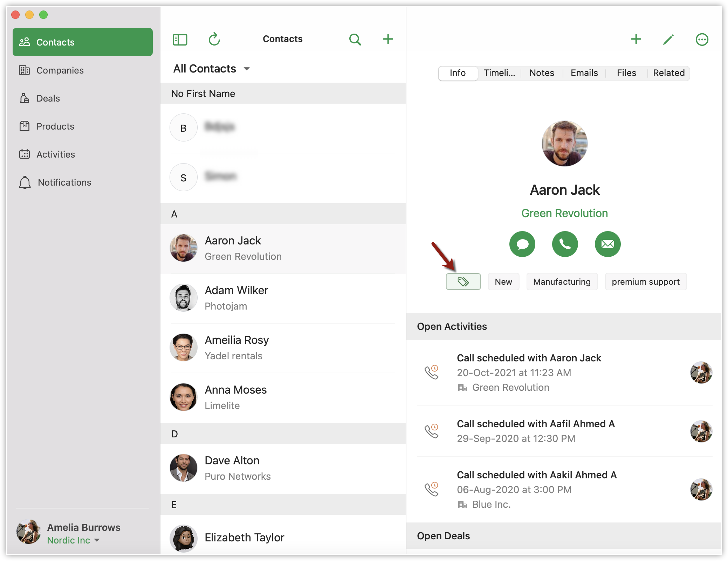Open Deals in the sidebar
Viewport: 728px width, 561px height.
coord(48,98)
